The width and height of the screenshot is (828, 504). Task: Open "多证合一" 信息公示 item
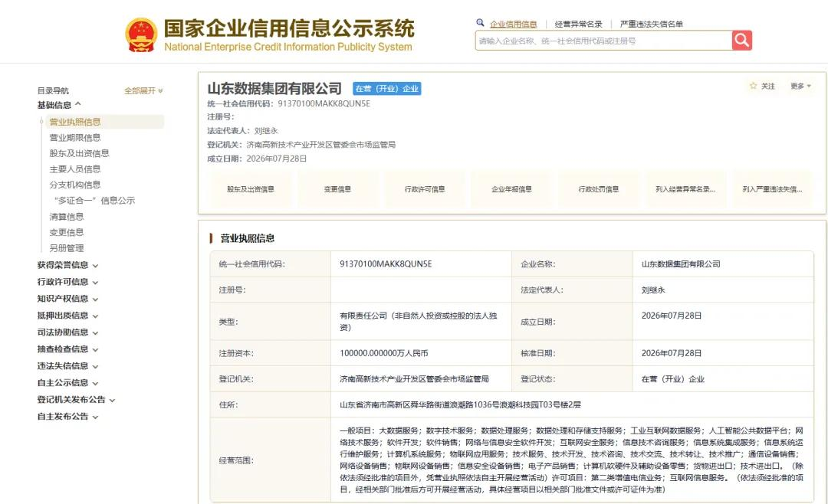click(94, 201)
